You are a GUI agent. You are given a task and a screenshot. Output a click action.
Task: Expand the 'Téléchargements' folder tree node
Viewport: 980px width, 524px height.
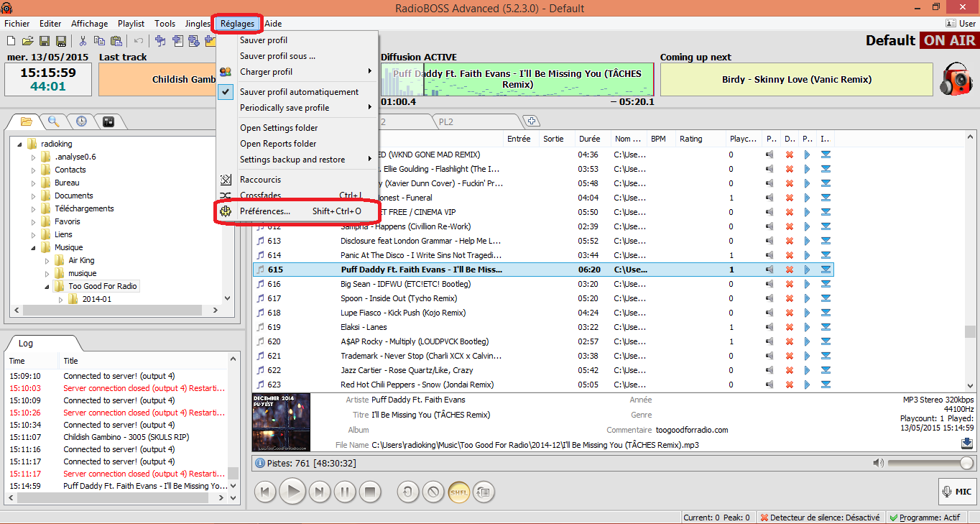tap(33, 208)
